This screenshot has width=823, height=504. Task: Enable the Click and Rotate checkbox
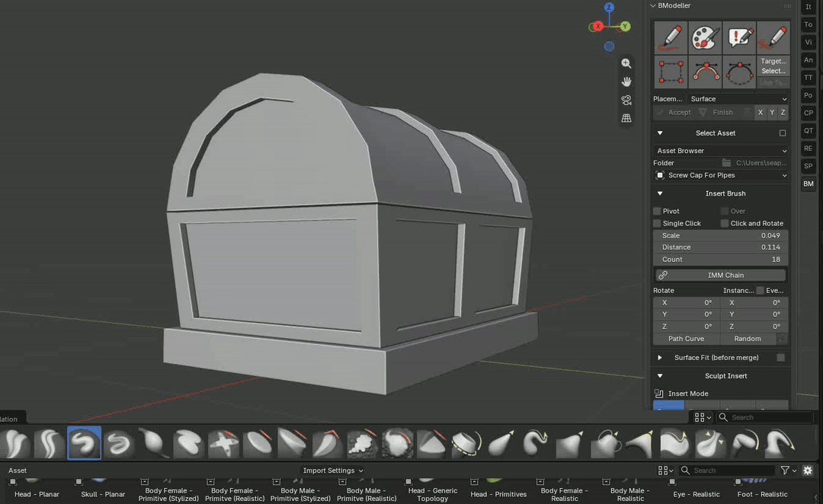[725, 223]
